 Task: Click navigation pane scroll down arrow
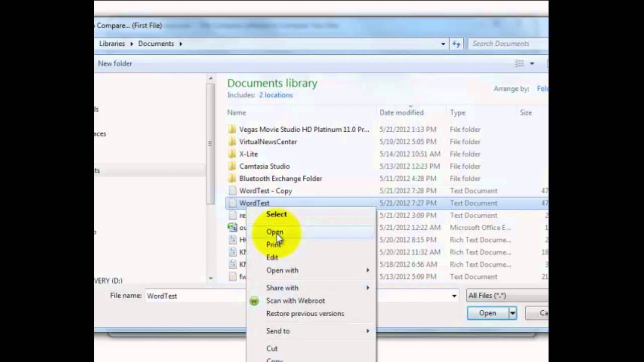pyautogui.click(x=211, y=278)
